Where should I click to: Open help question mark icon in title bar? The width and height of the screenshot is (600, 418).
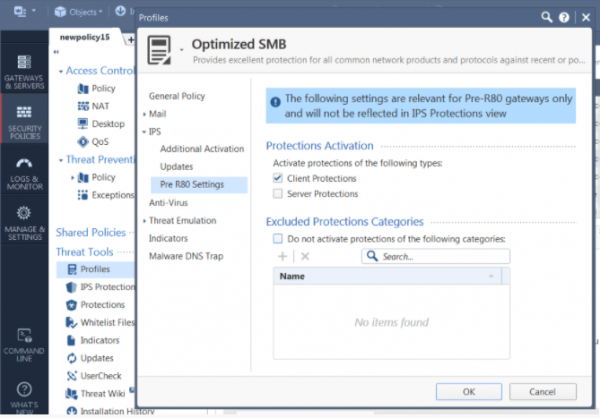564,18
